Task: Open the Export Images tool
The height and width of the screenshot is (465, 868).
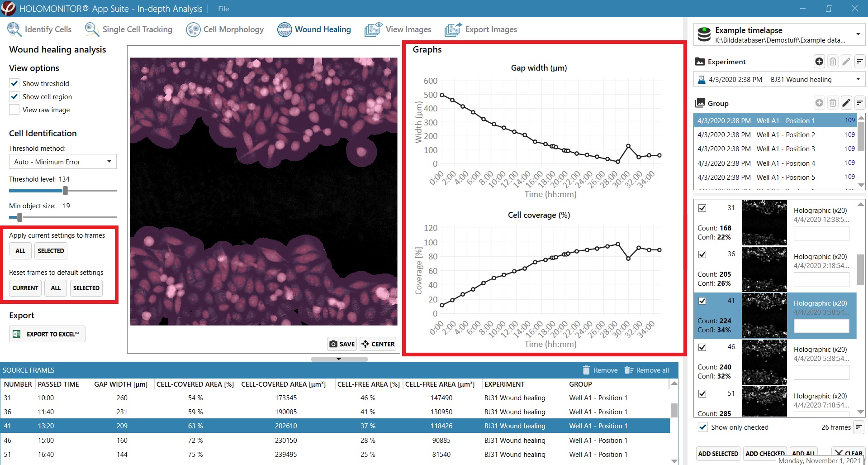Action: point(481,29)
